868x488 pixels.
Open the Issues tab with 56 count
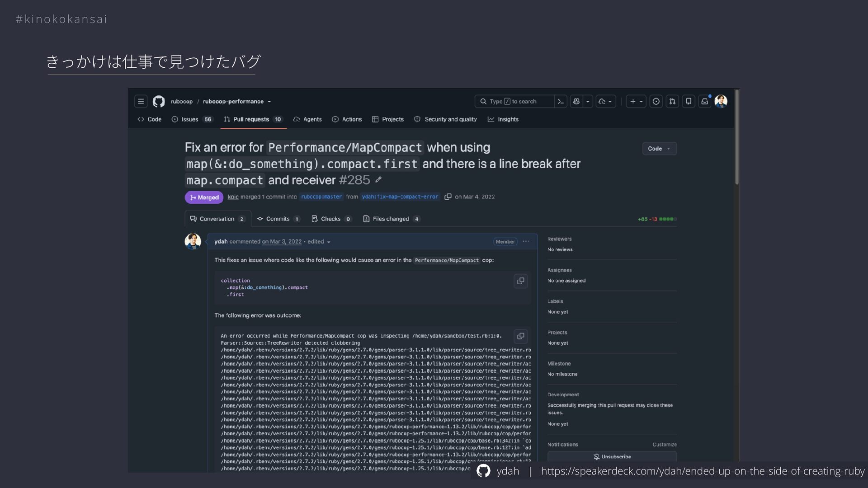click(192, 119)
